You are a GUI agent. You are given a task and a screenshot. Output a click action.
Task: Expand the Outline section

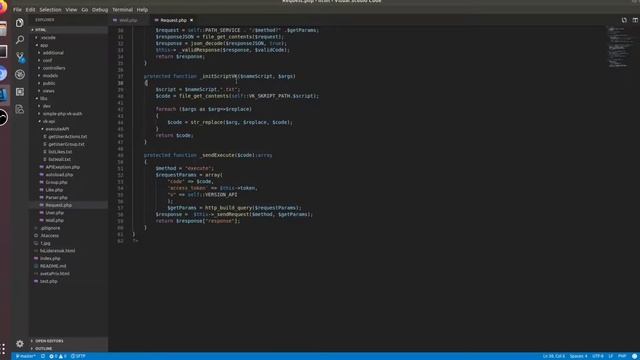(x=43, y=349)
